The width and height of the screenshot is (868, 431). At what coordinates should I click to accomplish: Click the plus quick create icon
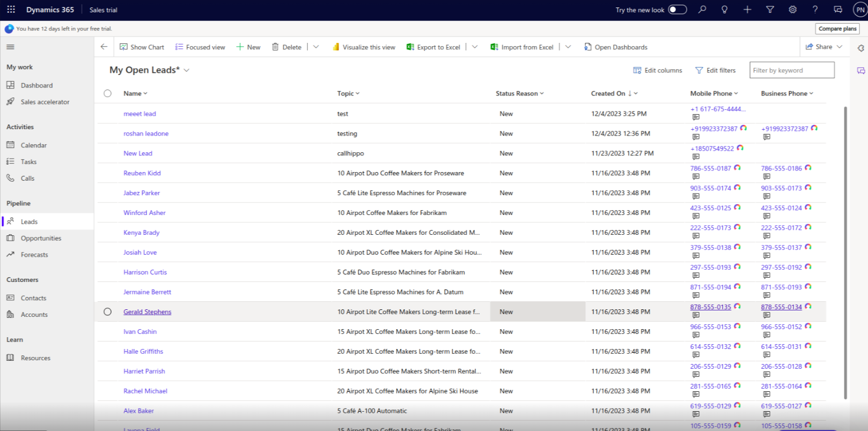coord(747,10)
